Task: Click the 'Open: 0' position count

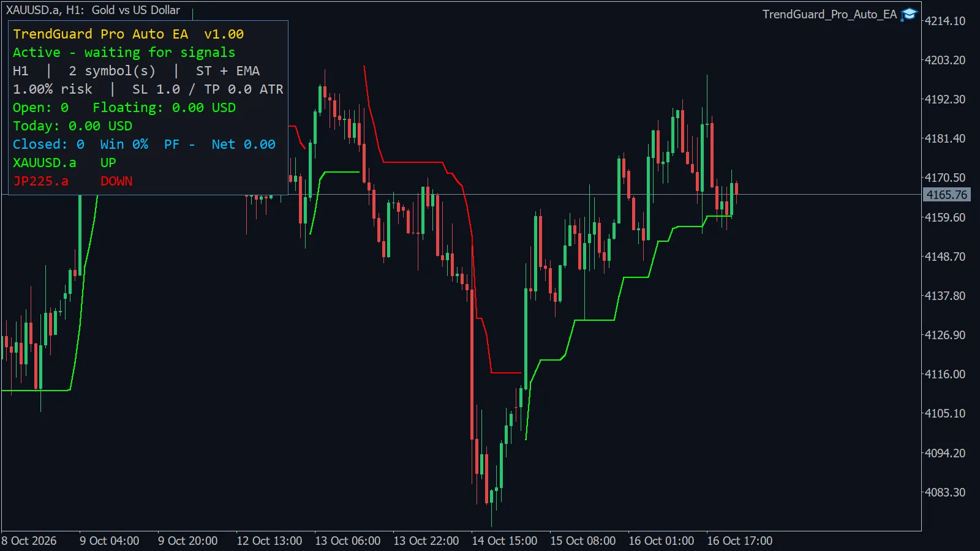Action: [x=41, y=108]
